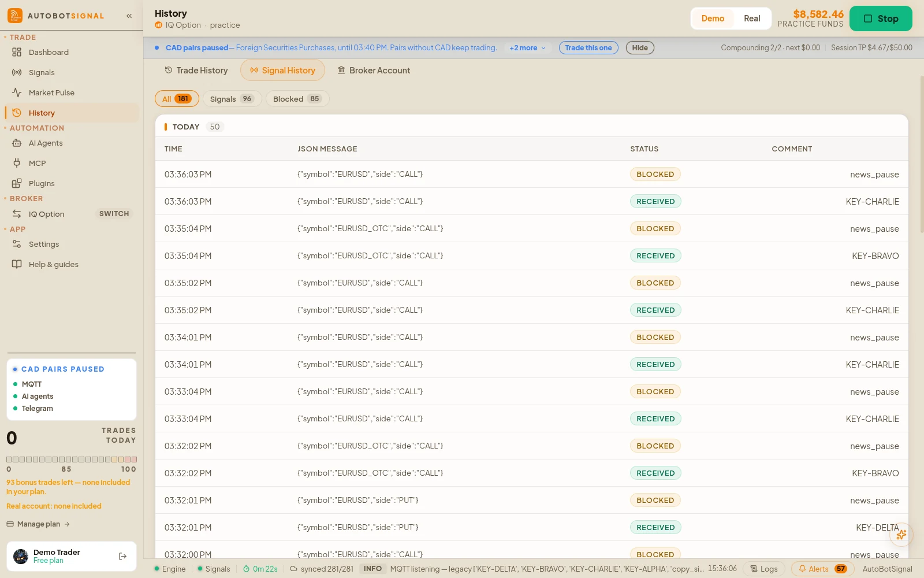This screenshot has height=578, width=924.
Task: Filter by All 181 entries
Action: (x=177, y=99)
